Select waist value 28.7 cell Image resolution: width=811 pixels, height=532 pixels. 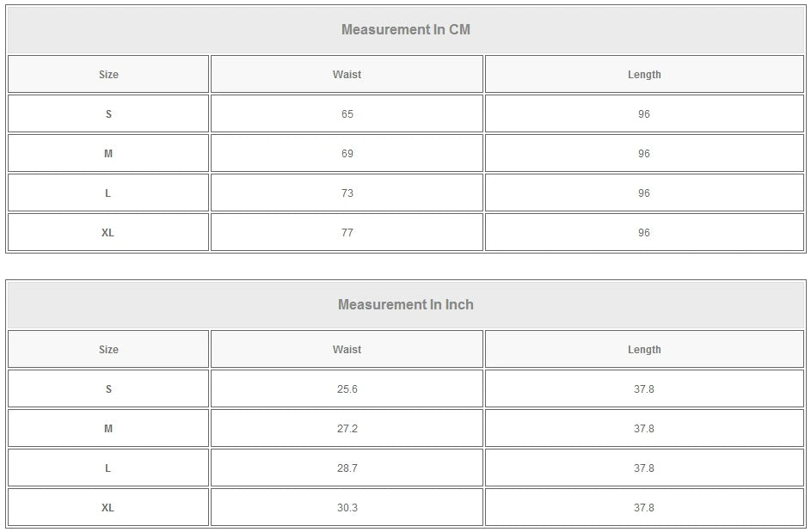pos(347,468)
